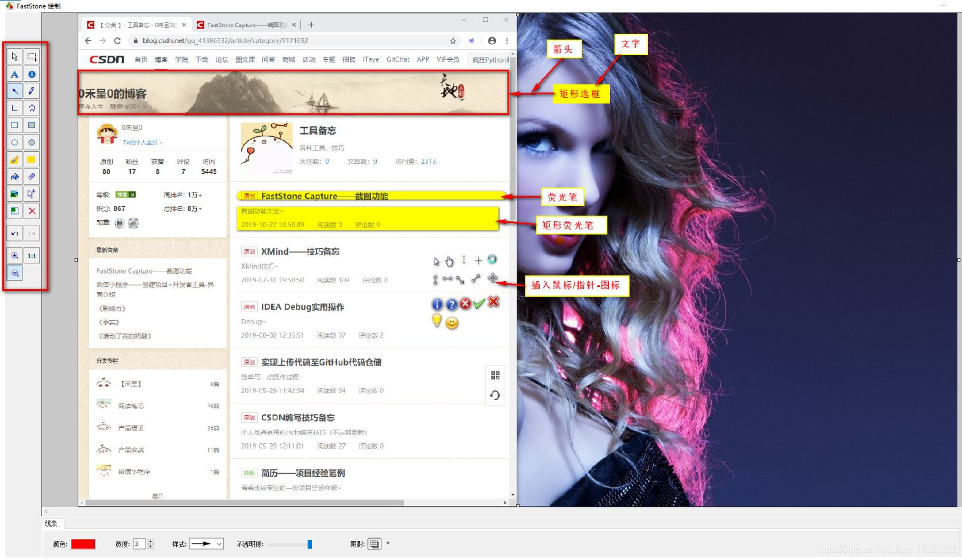Click the canvas horizontal scrollbar left arrow
Viewport: 962px width, 560px height.
[x=46, y=512]
